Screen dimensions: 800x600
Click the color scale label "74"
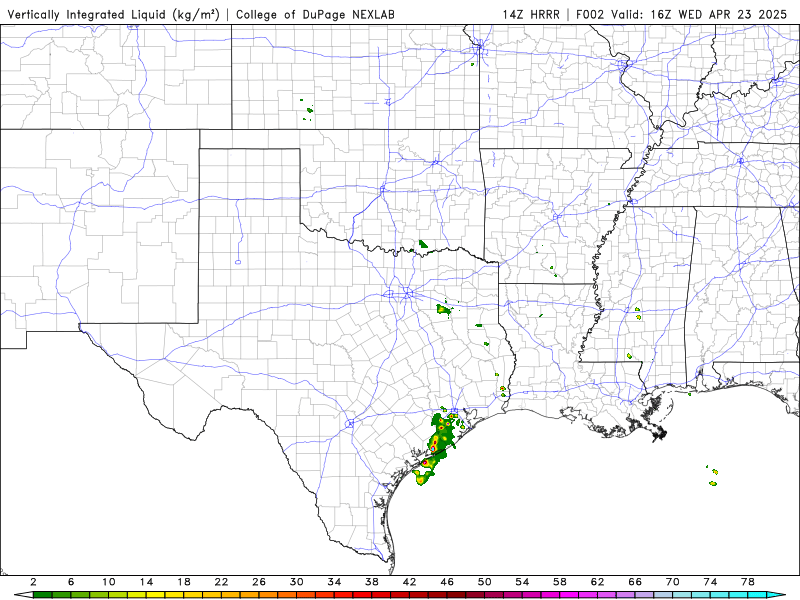tap(710, 582)
